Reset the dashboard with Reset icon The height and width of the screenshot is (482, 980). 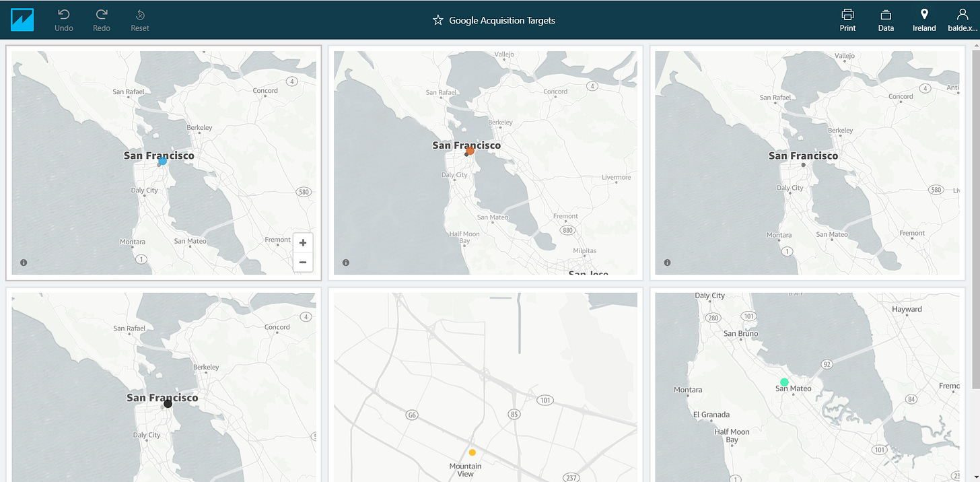click(140, 15)
